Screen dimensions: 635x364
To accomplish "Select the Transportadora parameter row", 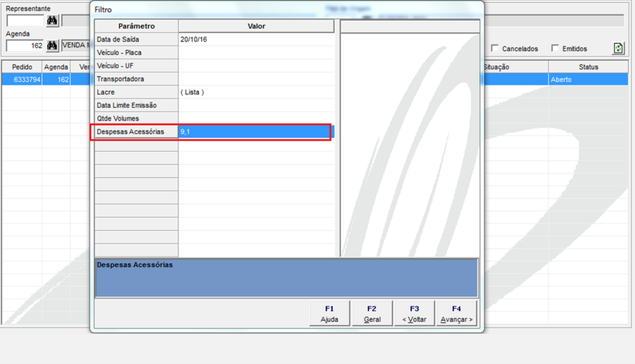I will click(136, 79).
